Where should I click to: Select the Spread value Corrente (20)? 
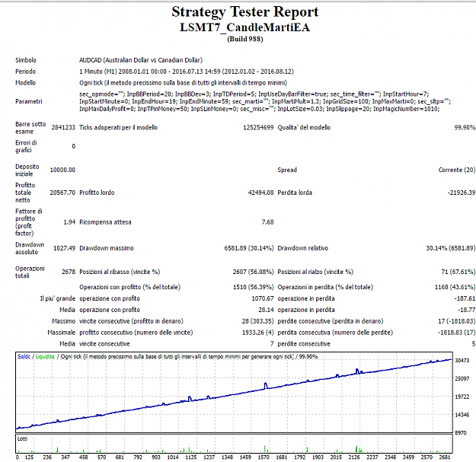click(x=457, y=170)
